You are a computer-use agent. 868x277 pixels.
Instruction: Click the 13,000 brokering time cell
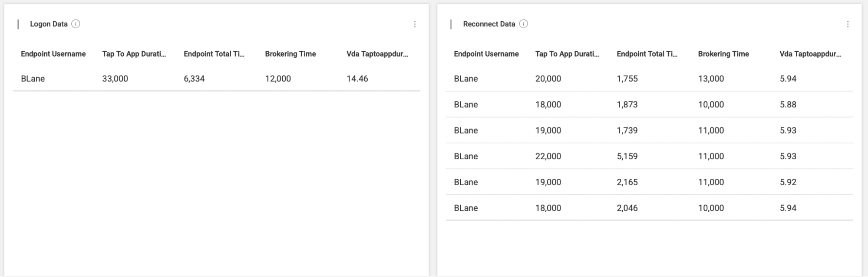711,79
